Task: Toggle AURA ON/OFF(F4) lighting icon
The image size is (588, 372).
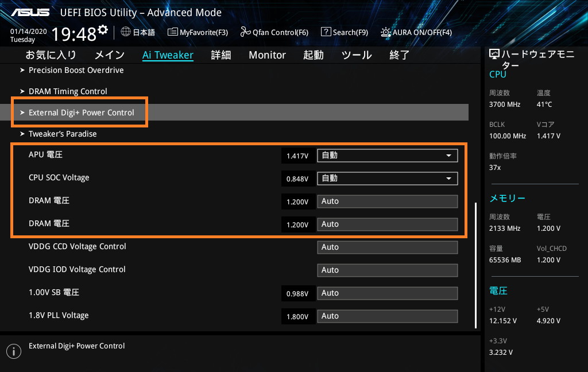Action: click(x=386, y=32)
